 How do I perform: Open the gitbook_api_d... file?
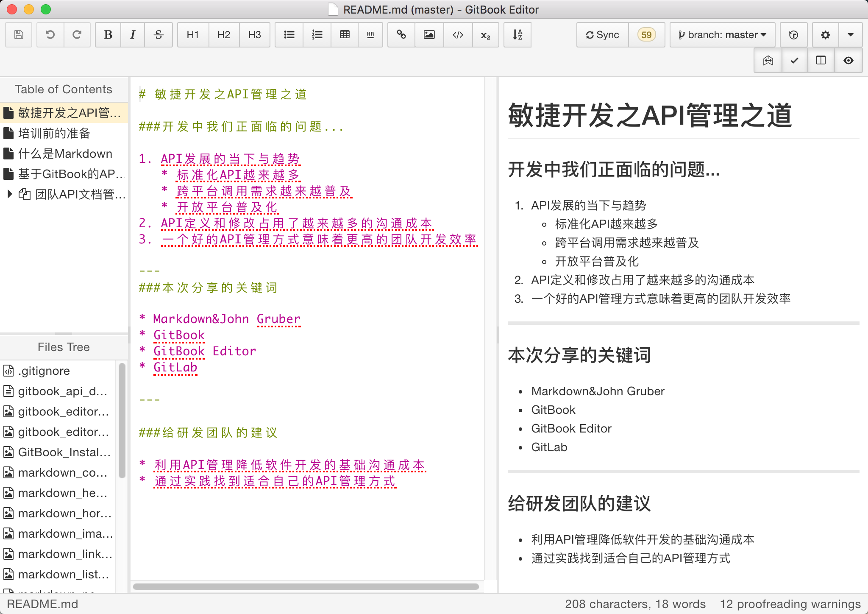click(x=58, y=391)
